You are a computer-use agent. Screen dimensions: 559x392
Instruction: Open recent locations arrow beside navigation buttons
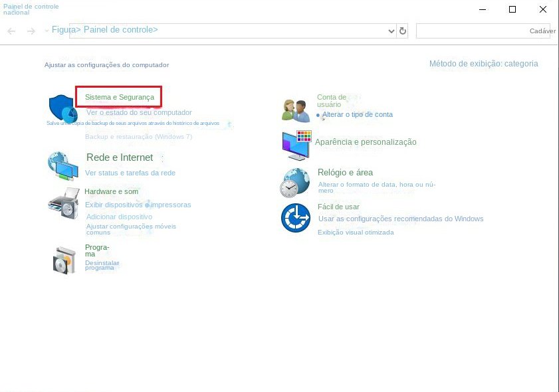47,31
